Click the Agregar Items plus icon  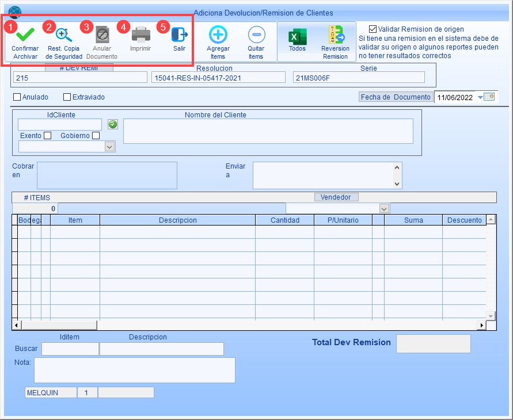[x=218, y=35]
